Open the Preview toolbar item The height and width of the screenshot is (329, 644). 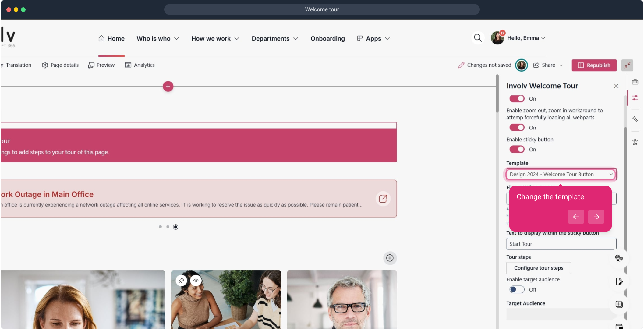[x=101, y=65]
